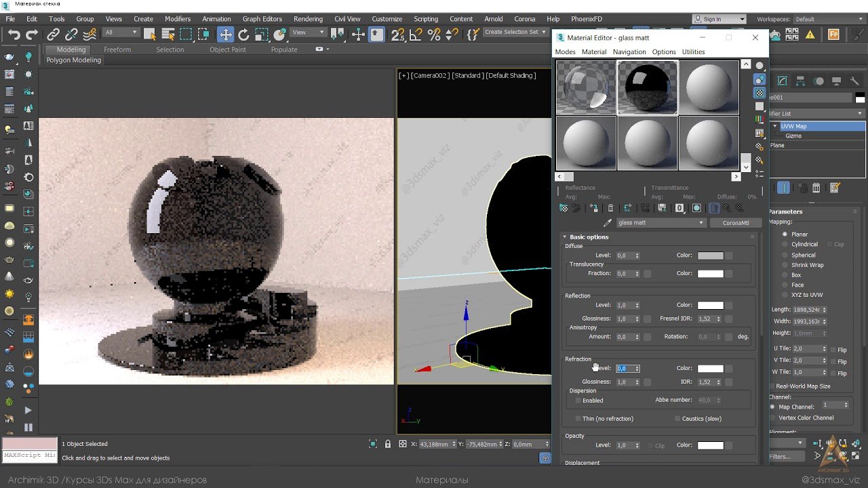Screen dimensions: 868x488
Task: Click the CoronaMtl material type button
Action: coord(736,223)
